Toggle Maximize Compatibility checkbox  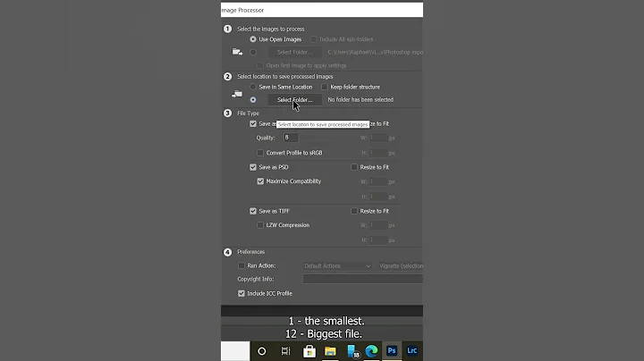click(x=260, y=181)
